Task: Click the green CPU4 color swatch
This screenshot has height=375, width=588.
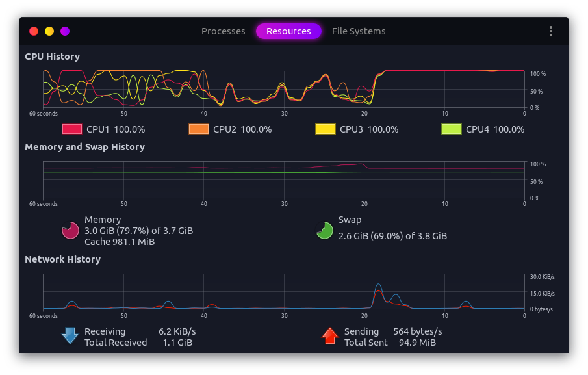Action: click(452, 129)
